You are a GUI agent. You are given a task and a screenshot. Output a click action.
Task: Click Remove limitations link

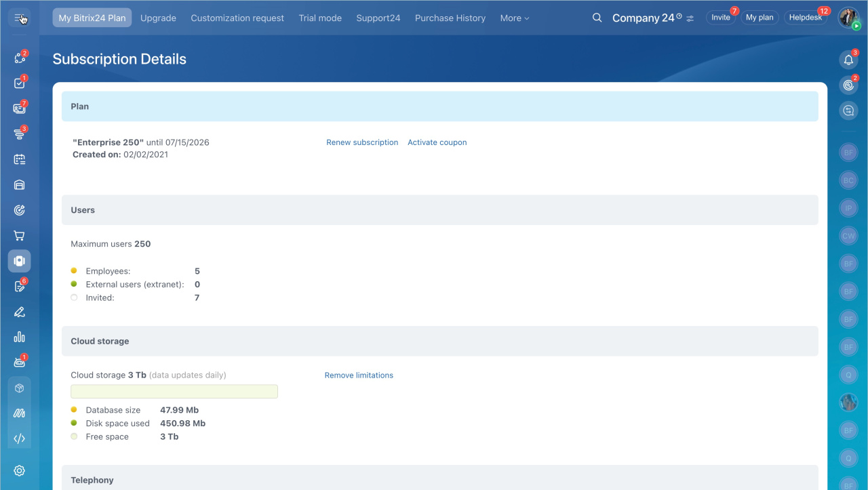(359, 375)
